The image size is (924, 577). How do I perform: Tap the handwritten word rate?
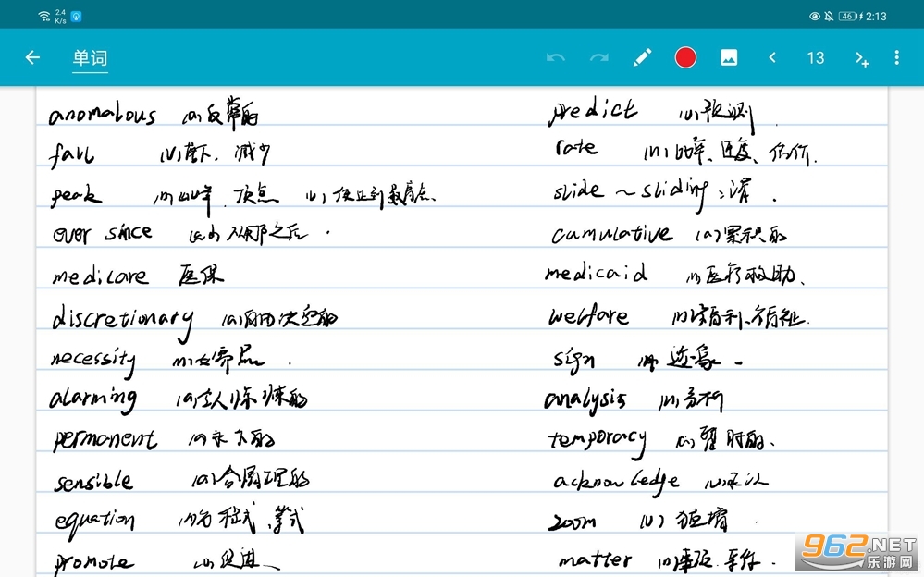[x=575, y=146]
